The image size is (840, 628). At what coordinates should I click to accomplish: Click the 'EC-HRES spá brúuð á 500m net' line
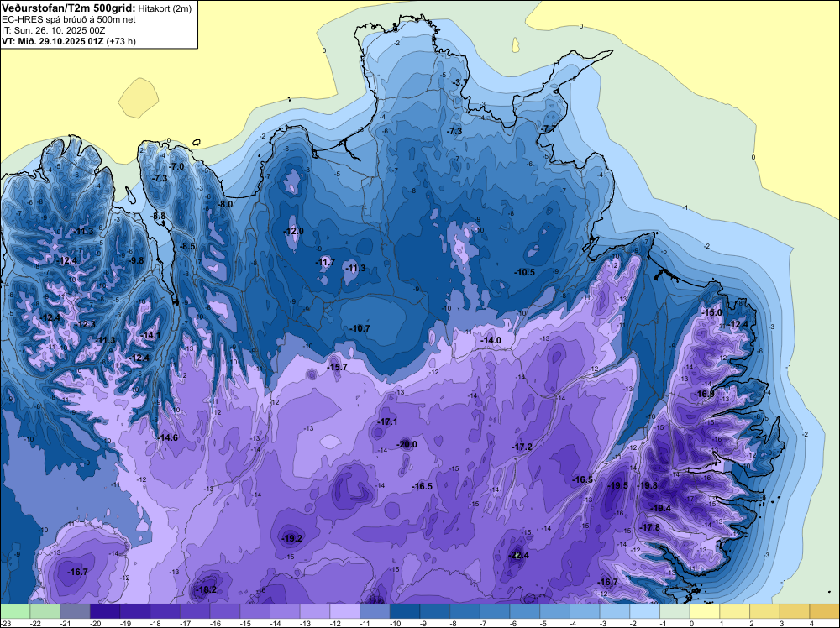click(x=69, y=20)
